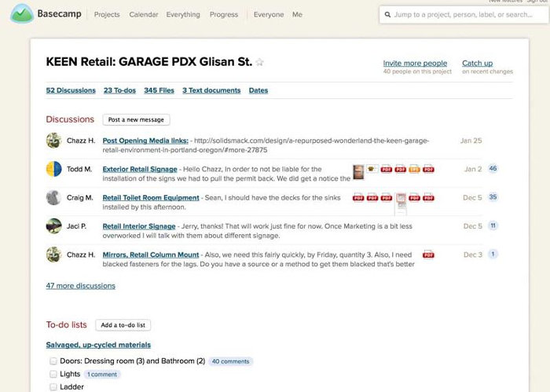Expand the 47 more discussions link
The width and height of the screenshot is (550, 392).
click(x=80, y=286)
